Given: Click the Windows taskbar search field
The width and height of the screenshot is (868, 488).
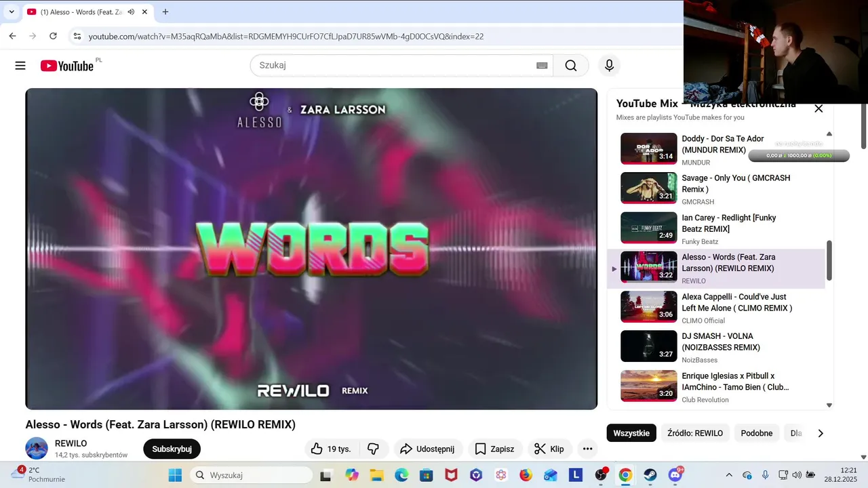Looking at the screenshot, I should 251,475.
